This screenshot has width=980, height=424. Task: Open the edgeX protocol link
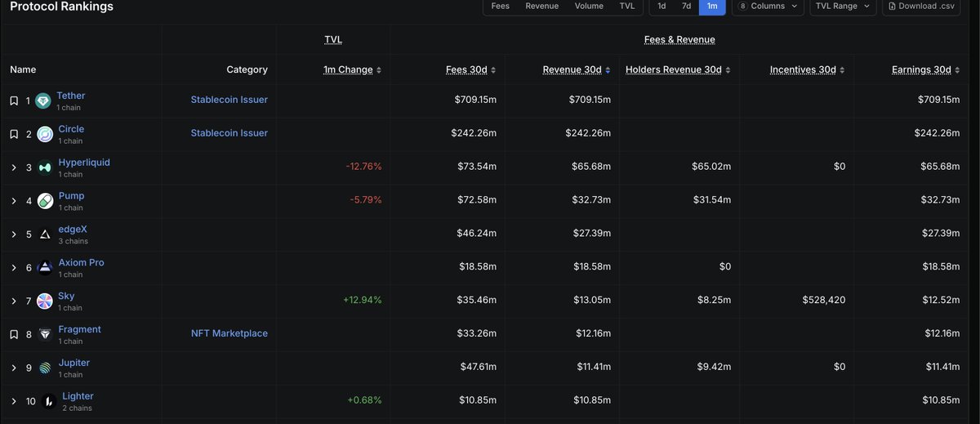coord(73,230)
